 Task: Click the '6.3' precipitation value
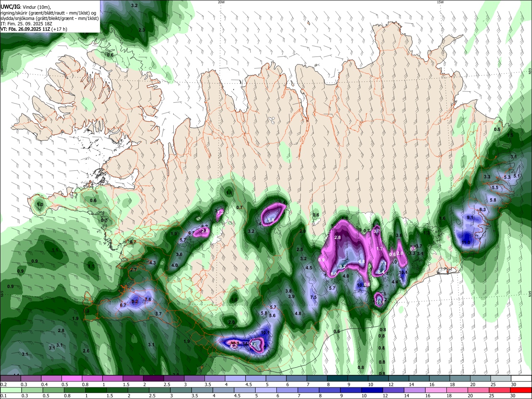[x=483, y=210]
